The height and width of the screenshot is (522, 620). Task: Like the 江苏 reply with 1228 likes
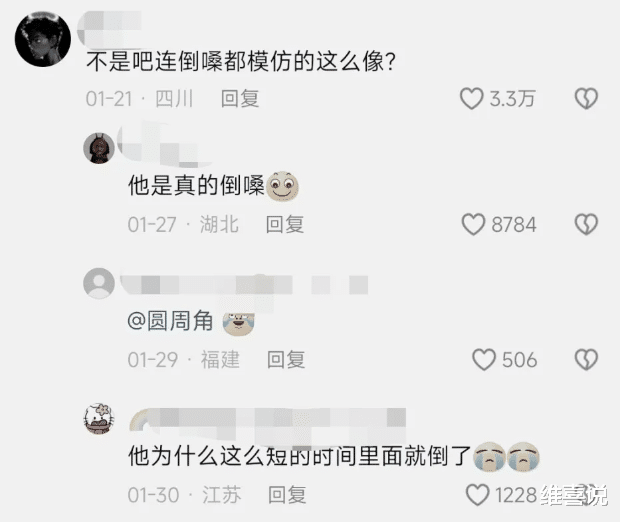coord(477,495)
